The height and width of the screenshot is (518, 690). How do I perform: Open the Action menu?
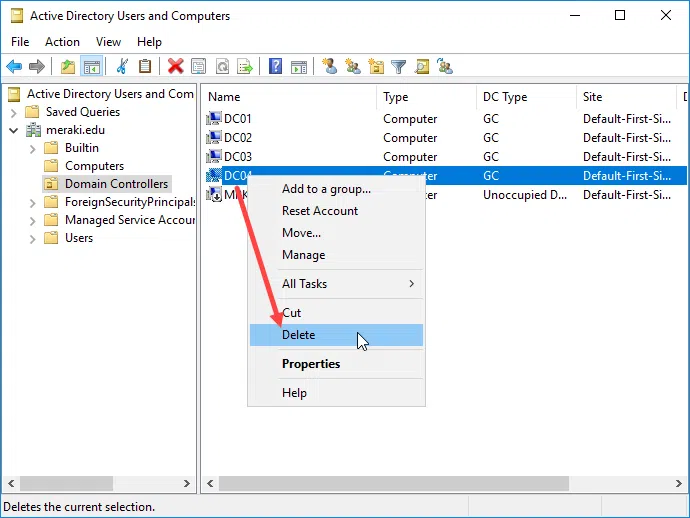(62, 42)
